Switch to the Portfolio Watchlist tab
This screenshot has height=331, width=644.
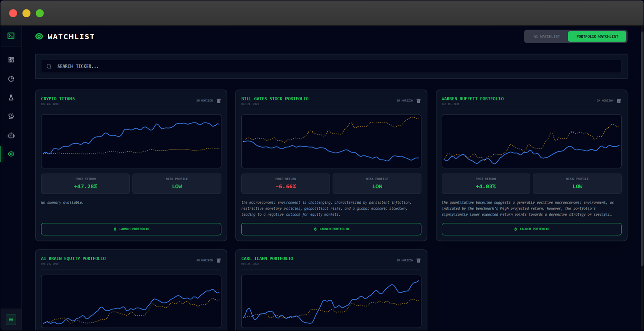[597, 36]
